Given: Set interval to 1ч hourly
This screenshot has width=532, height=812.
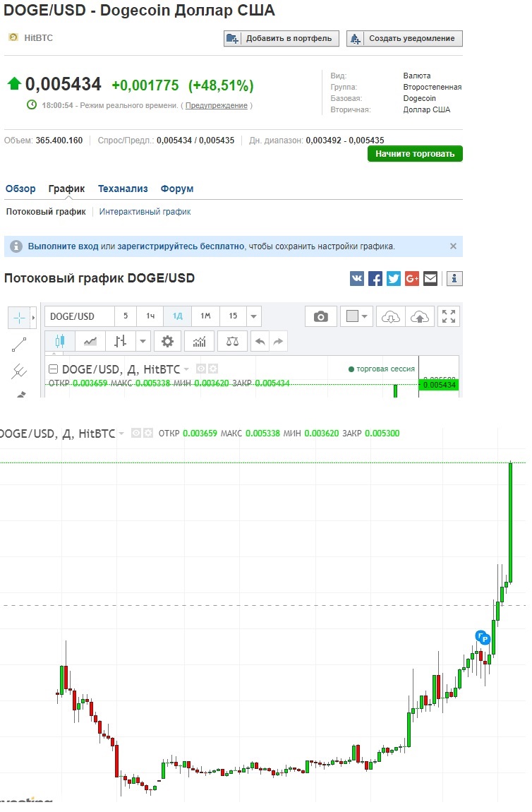Looking at the screenshot, I should tap(150, 316).
